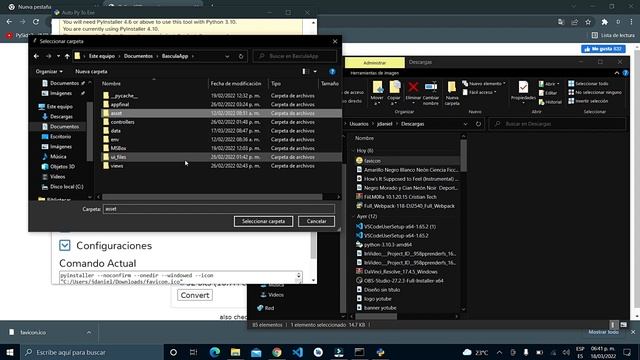
Task: Click Nueva carpeta in the dialog toolbar
Action: pos(91,71)
